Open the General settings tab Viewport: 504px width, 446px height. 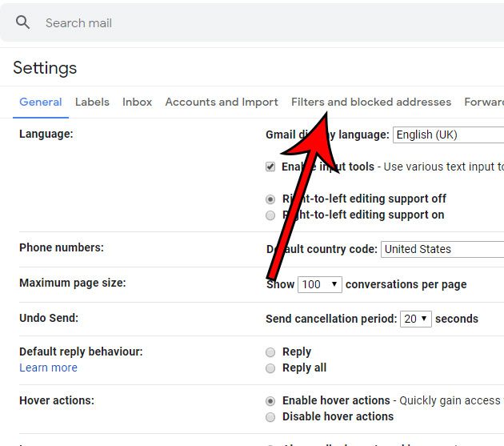(x=41, y=102)
